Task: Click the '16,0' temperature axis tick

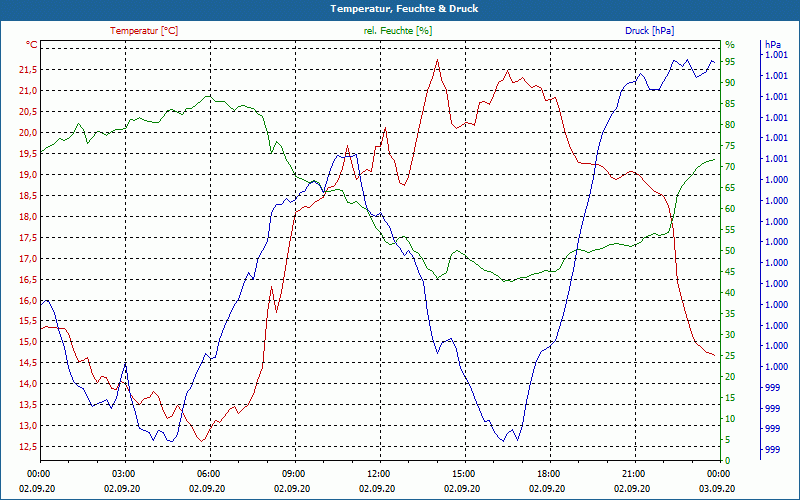Action: point(28,300)
